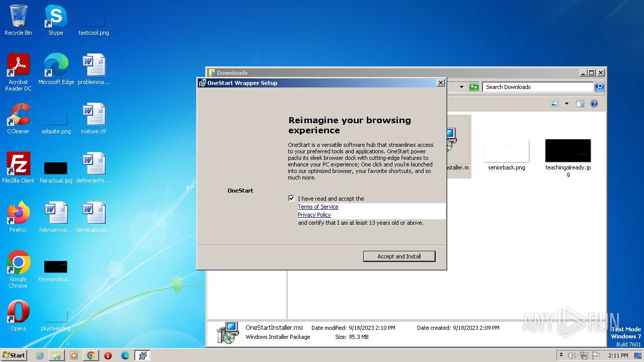Click the refresh button in Downloads window
644x362 pixels.
tap(474, 87)
